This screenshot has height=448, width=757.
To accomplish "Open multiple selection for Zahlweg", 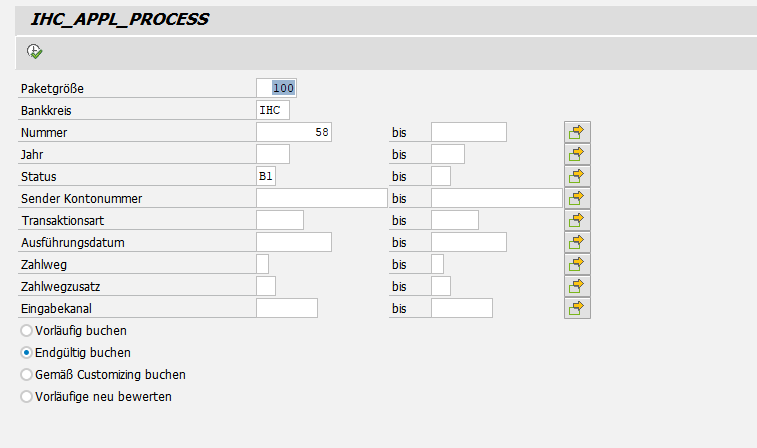I will [x=577, y=264].
